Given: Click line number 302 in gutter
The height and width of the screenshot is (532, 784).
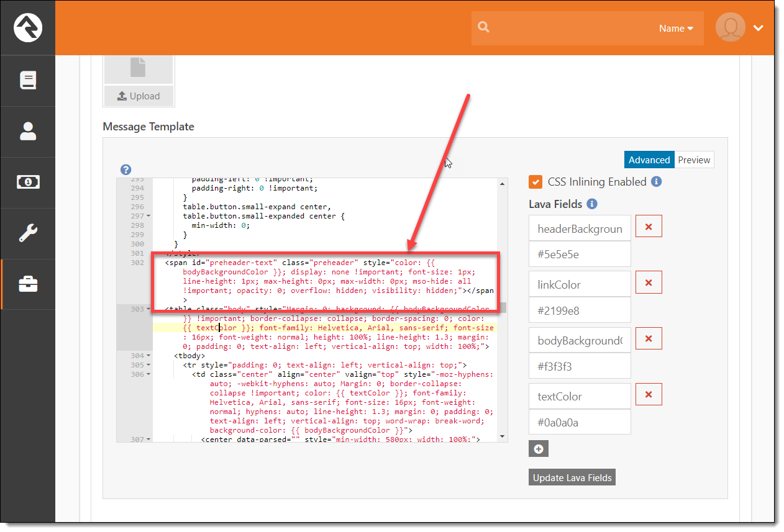Looking at the screenshot, I should coord(137,263).
